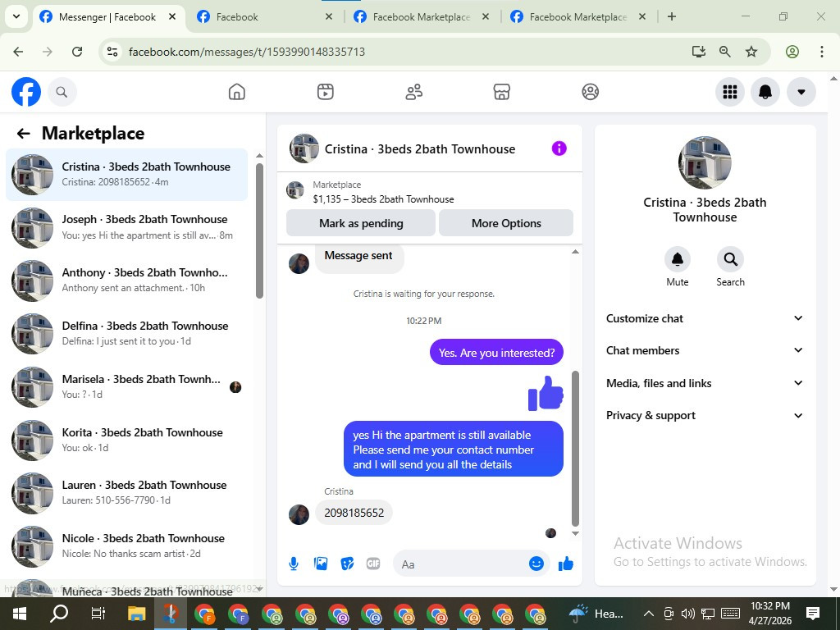
Task: Select the Cristina conversation in list
Action: (126, 174)
